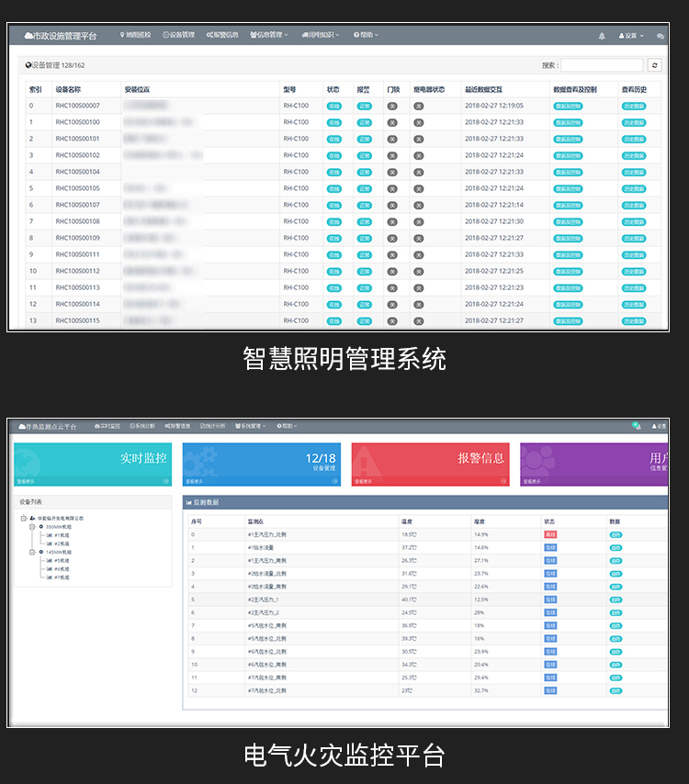Screen dimensions: 689x784
Task: Go to 统计分析 in the lower navbar
Action: tap(212, 426)
